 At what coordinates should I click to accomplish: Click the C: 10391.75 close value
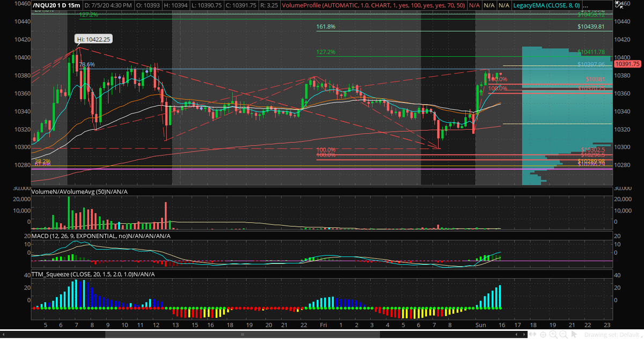(x=241, y=5)
